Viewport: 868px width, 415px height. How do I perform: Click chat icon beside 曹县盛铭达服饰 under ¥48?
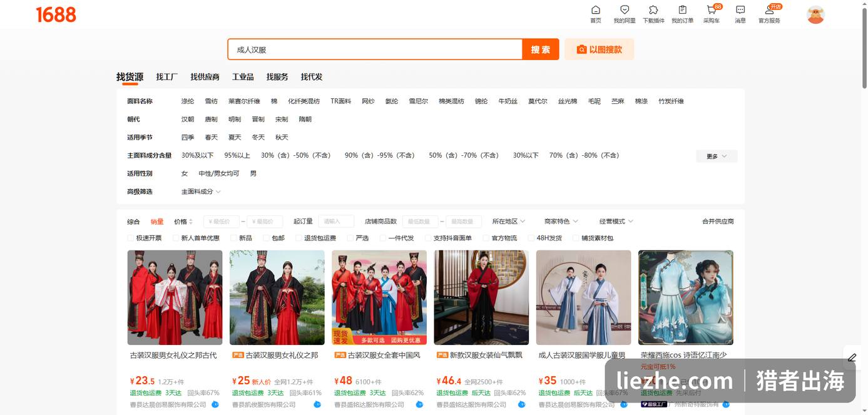click(419, 404)
